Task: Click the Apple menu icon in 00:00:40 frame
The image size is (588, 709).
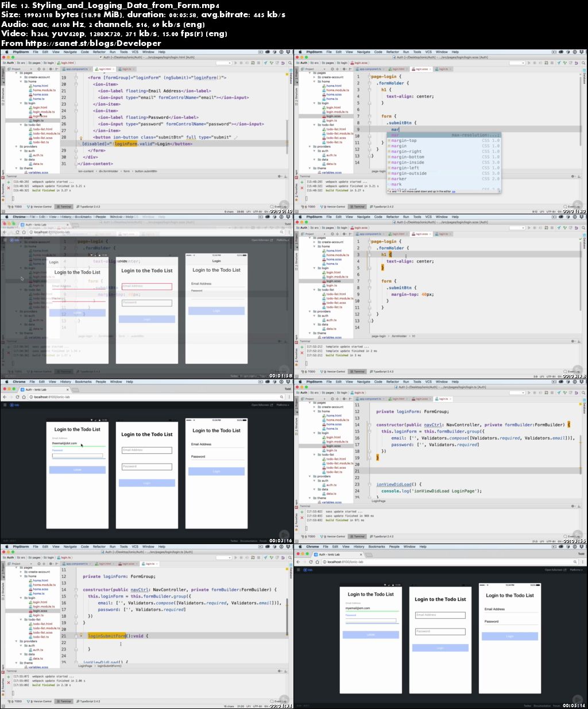Action: 6,52
